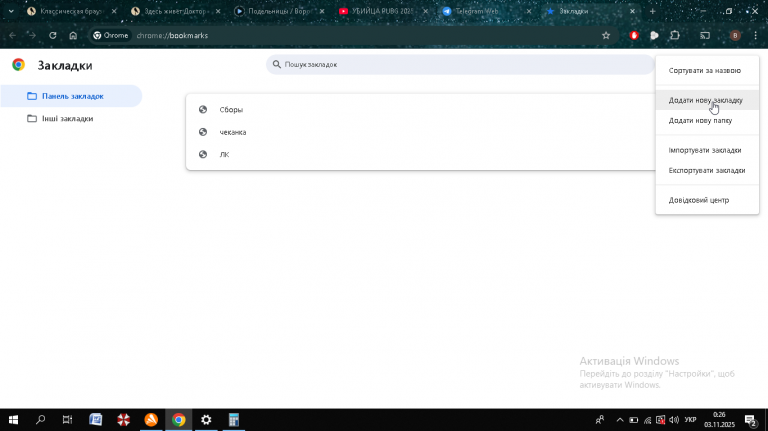Switch the УКР input language
This screenshot has width=768, height=431.
(691, 420)
